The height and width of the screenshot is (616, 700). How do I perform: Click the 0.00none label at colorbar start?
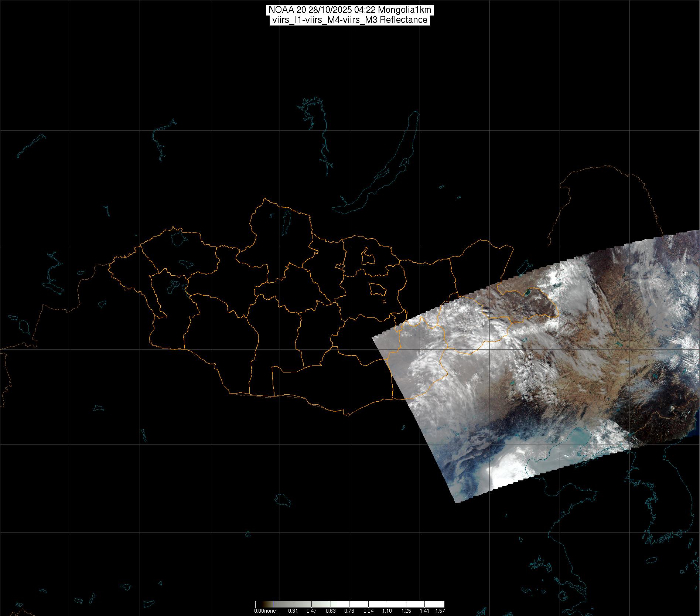pyautogui.click(x=265, y=611)
